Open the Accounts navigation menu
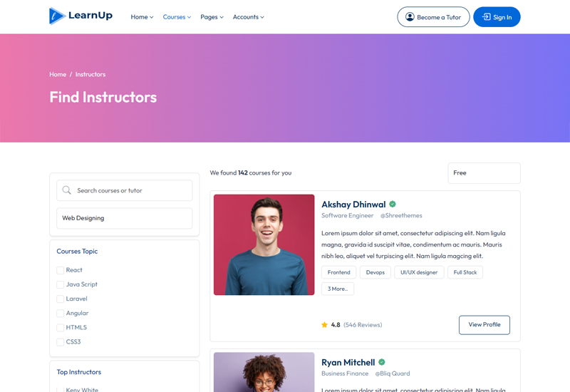Viewport: 570px width, 392px height. pos(248,17)
